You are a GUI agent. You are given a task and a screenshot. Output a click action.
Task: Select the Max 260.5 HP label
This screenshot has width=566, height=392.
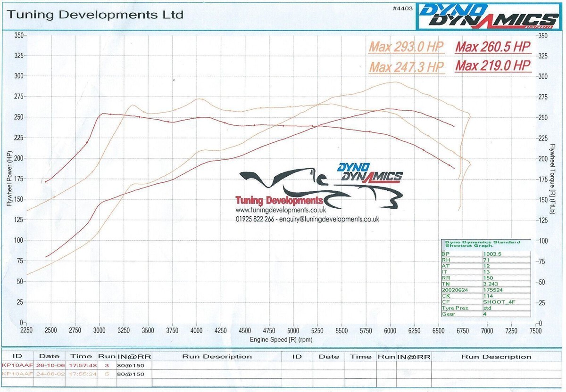pos(493,47)
